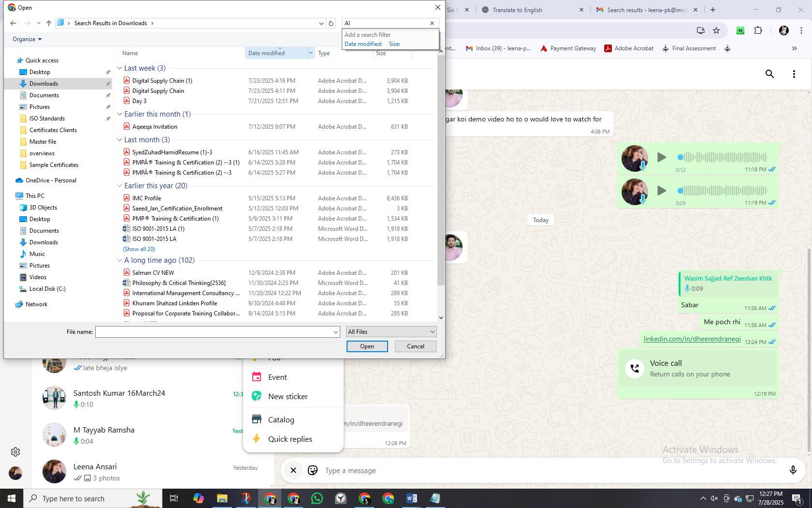Seek within the 0:12 voice message waveform
Viewport: 812px width, 508px height.
coord(723,157)
